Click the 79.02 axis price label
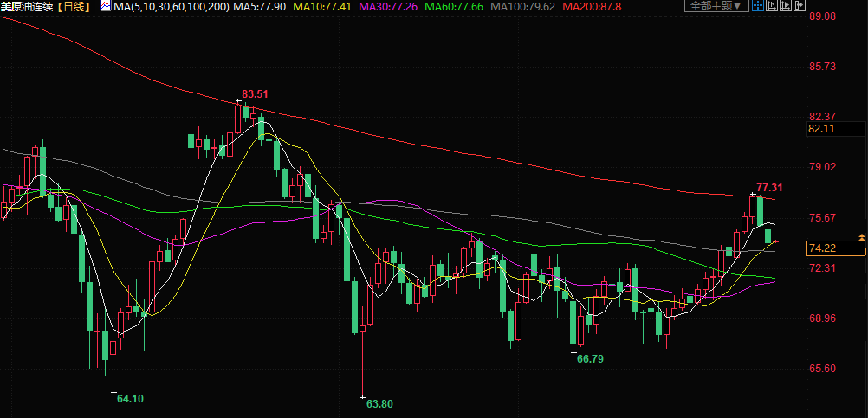 (822, 167)
